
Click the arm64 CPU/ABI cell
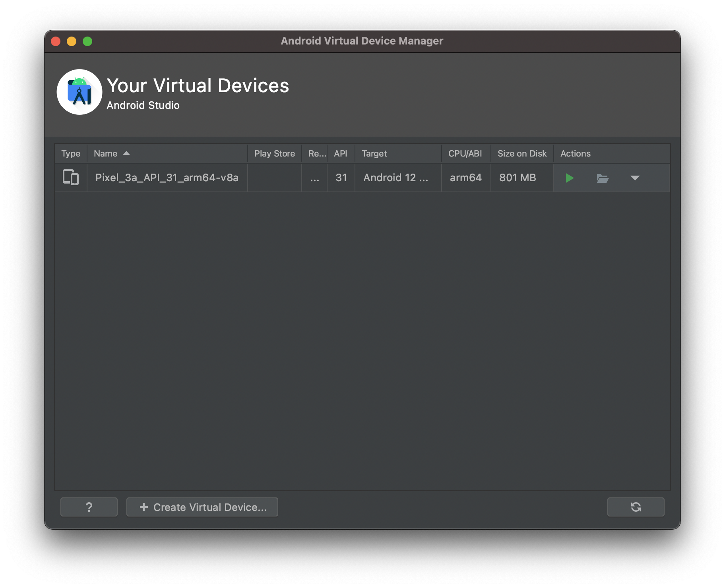point(466,178)
